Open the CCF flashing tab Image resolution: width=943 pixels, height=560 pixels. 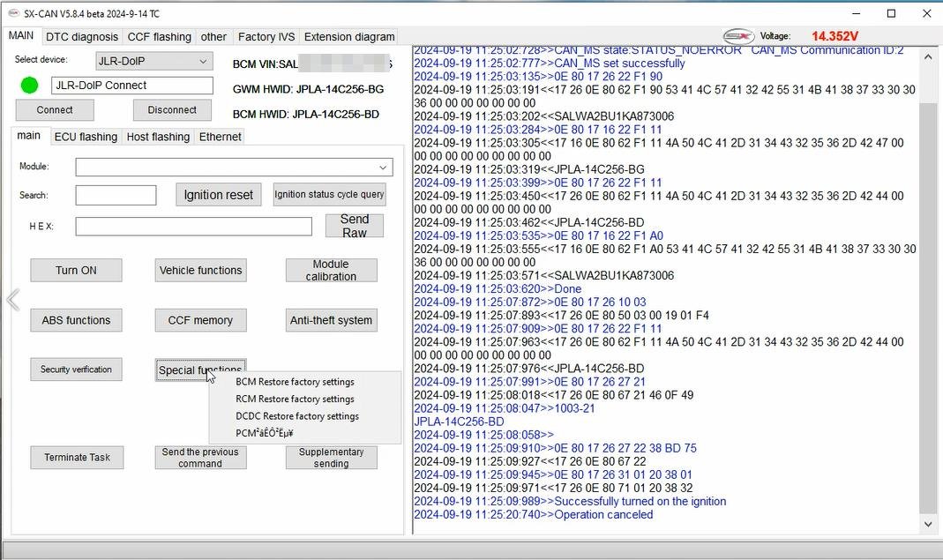pos(160,37)
